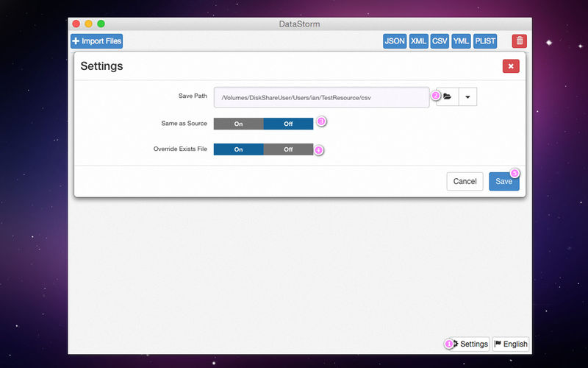Open folder browser for Save Path
The image size is (588, 368).
(448, 97)
